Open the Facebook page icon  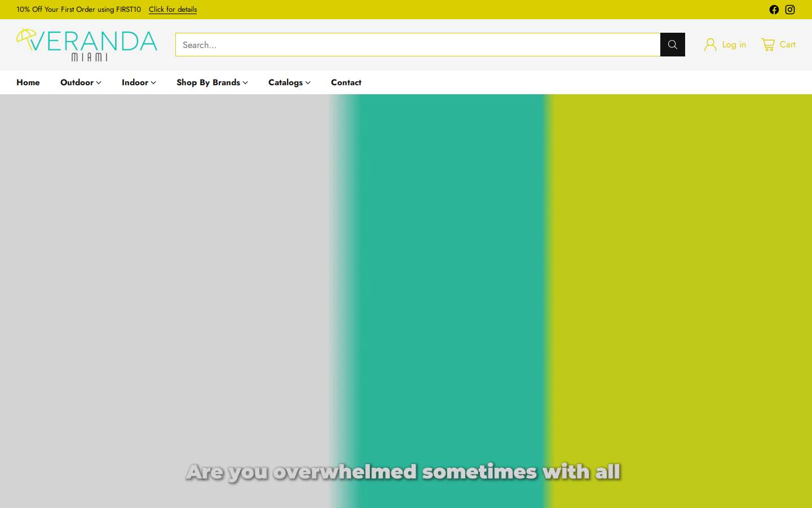pyautogui.click(x=774, y=10)
